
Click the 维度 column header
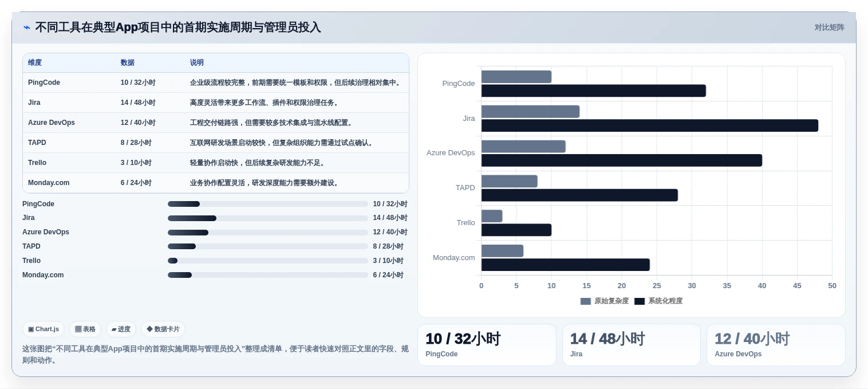point(35,63)
